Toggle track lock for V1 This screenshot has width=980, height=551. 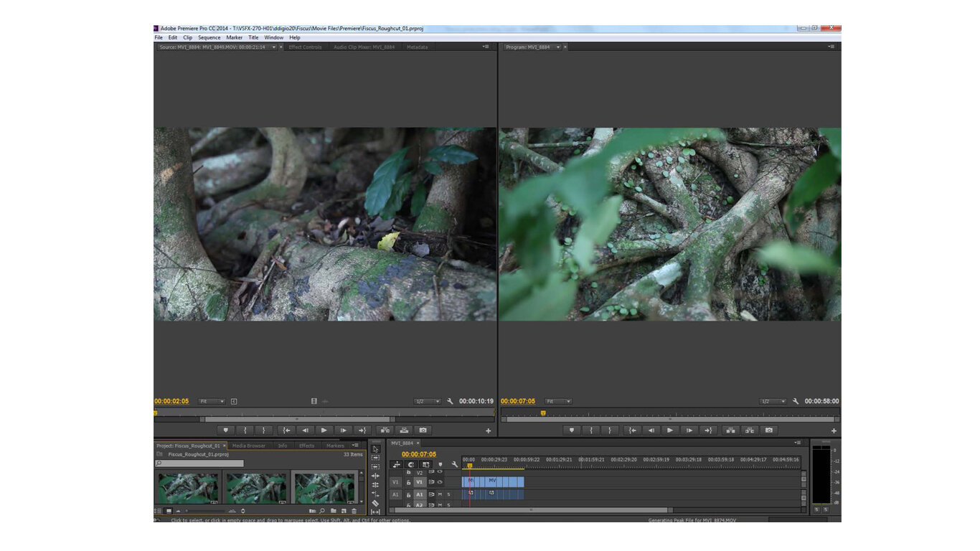coord(409,483)
